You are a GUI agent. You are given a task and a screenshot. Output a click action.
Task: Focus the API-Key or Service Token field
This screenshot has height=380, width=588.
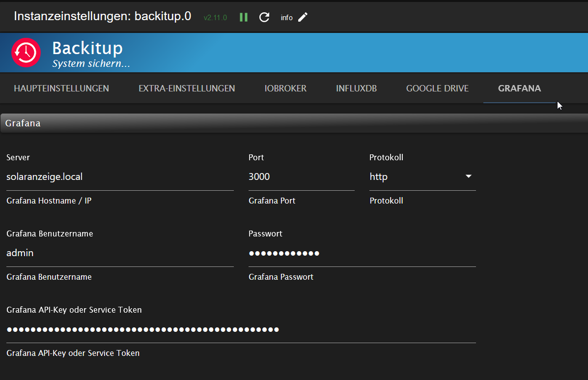pos(241,329)
